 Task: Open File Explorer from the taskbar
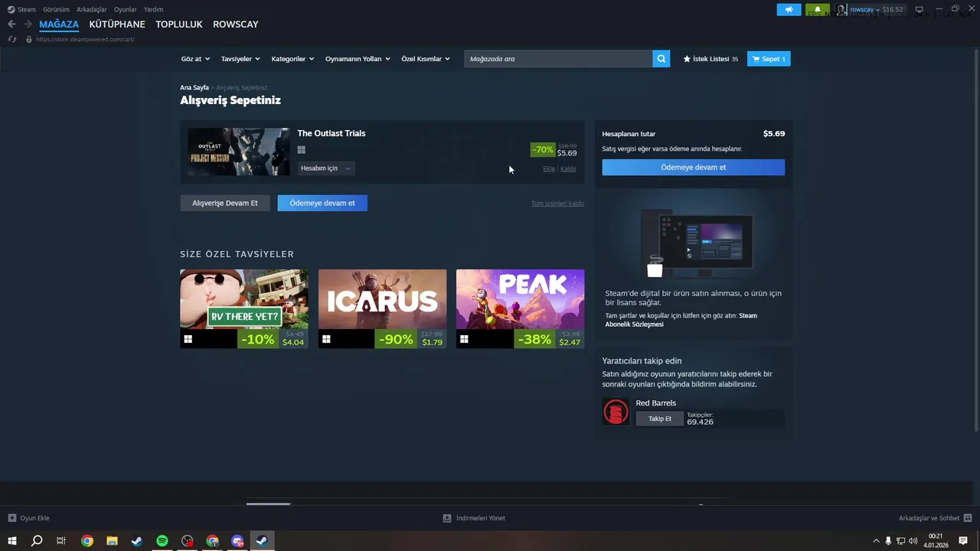point(112,541)
